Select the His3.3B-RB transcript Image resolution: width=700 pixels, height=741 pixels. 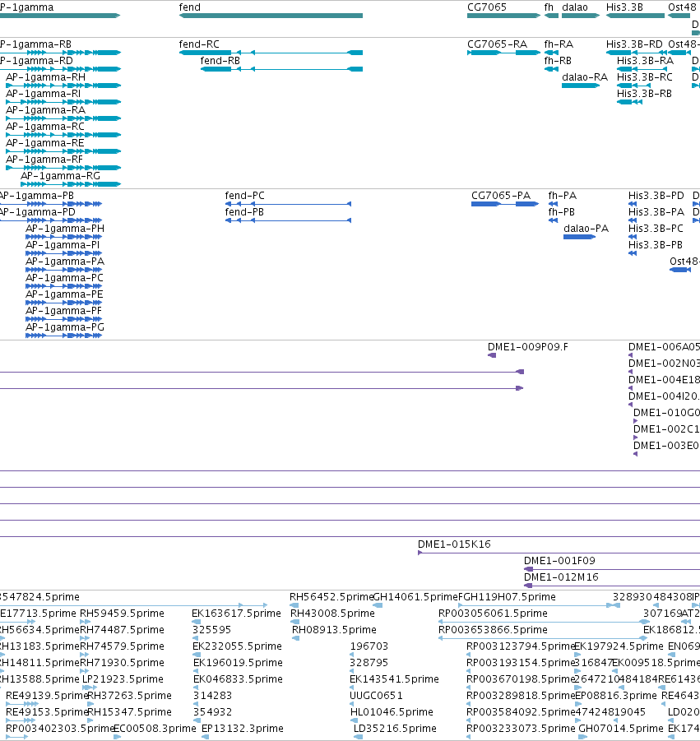tap(629, 102)
